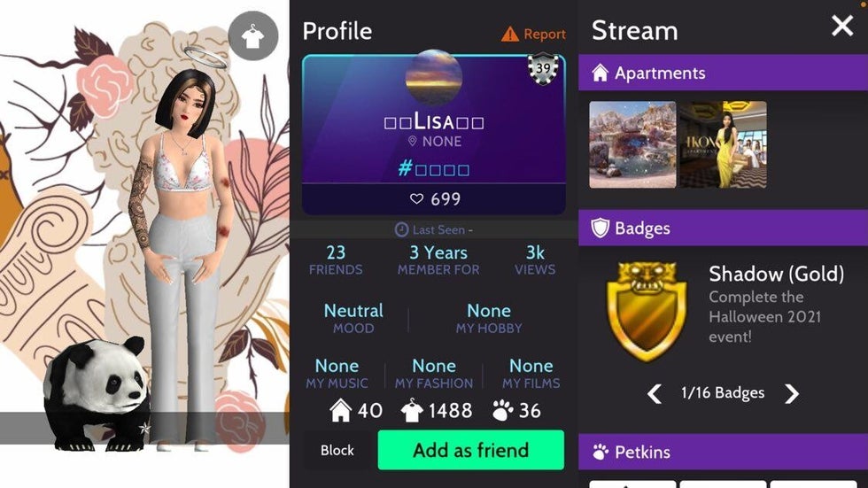Viewport: 868px width, 488px height.
Task: Go to previous badge with left chevron
Action: [x=655, y=393]
